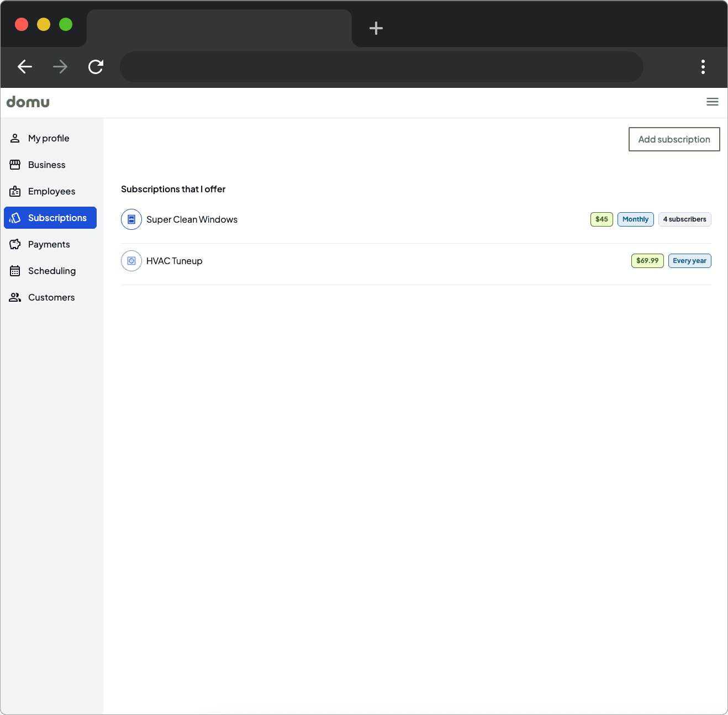
Task: Click the Subscriptions that I offer heading
Action: (173, 189)
